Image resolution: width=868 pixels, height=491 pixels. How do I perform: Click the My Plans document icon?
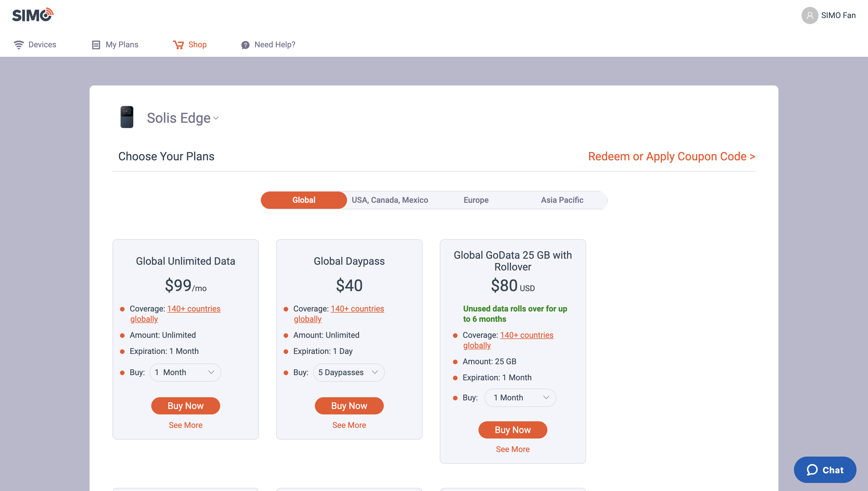click(x=96, y=45)
